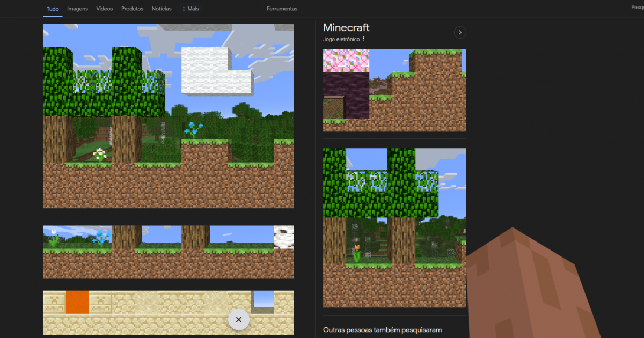Expand the Mais menu
This screenshot has height=338, width=644.
point(190,9)
